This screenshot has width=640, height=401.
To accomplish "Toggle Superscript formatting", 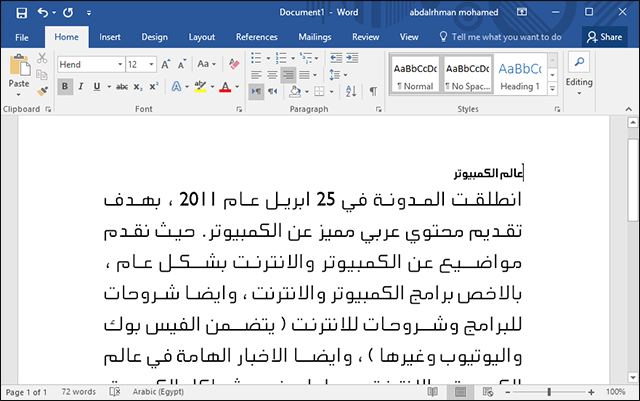I will [153, 87].
